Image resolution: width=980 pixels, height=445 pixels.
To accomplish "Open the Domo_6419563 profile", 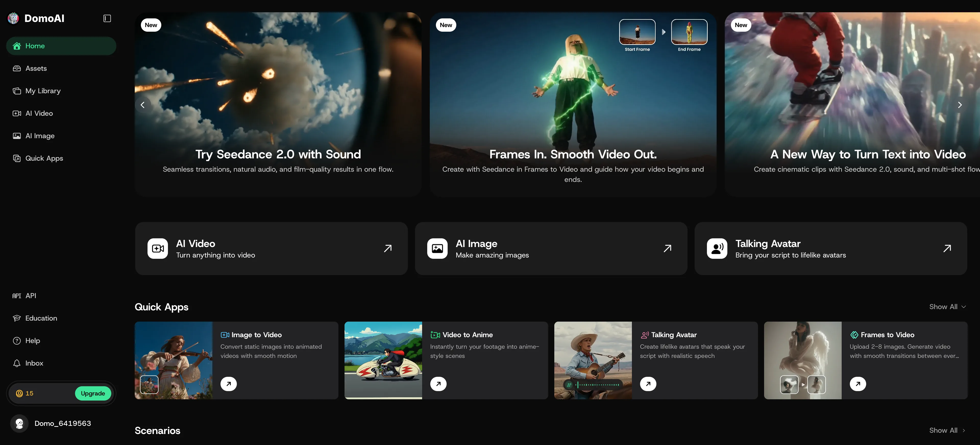I will click(x=51, y=423).
